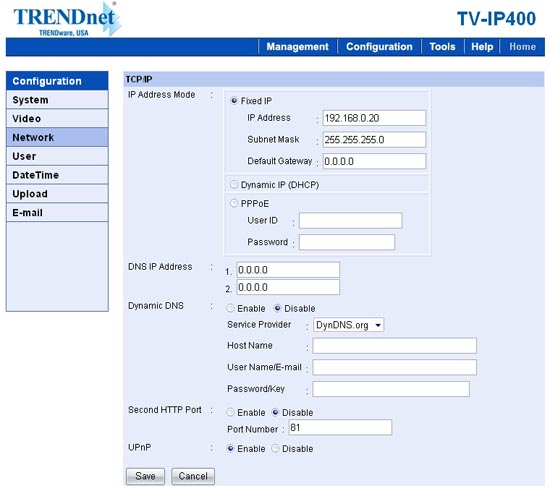Click the IP Address input field
Viewport: 550px width, 491px height.
(x=374, y=118)
